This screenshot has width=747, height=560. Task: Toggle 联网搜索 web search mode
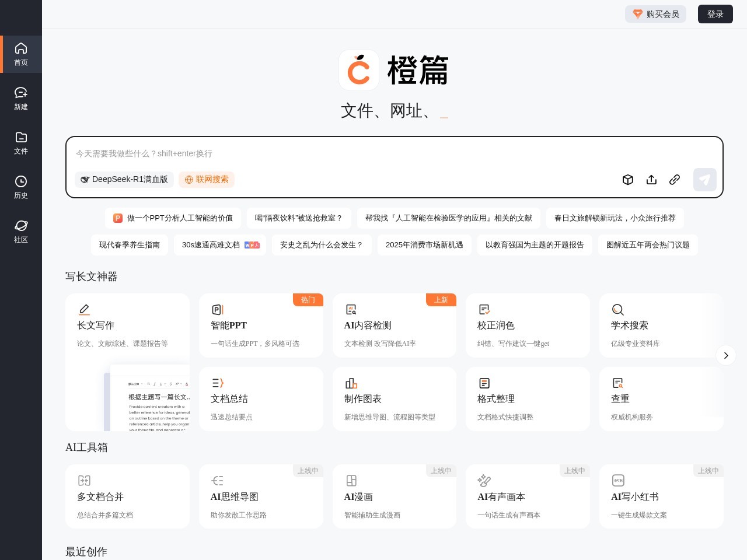[207, 180]
